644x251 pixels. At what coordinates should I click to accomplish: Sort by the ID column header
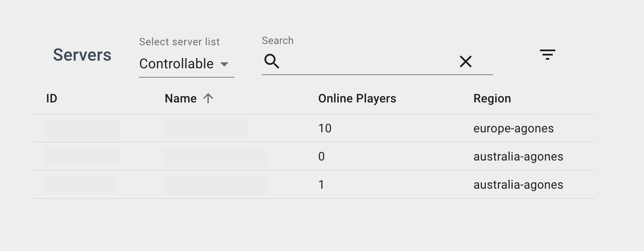[52, 99]
